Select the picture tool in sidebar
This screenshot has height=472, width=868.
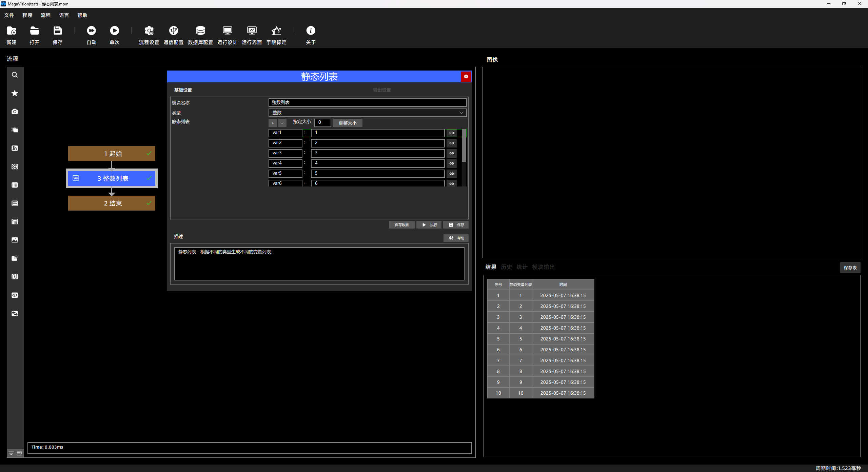15,240
